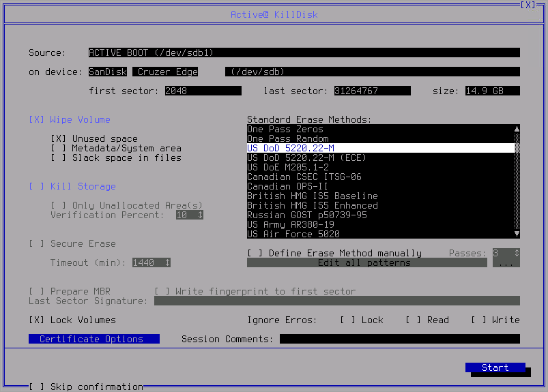Adjust Verification Percent spinner arrows
The image size is (548, 392).
point(200,215)
